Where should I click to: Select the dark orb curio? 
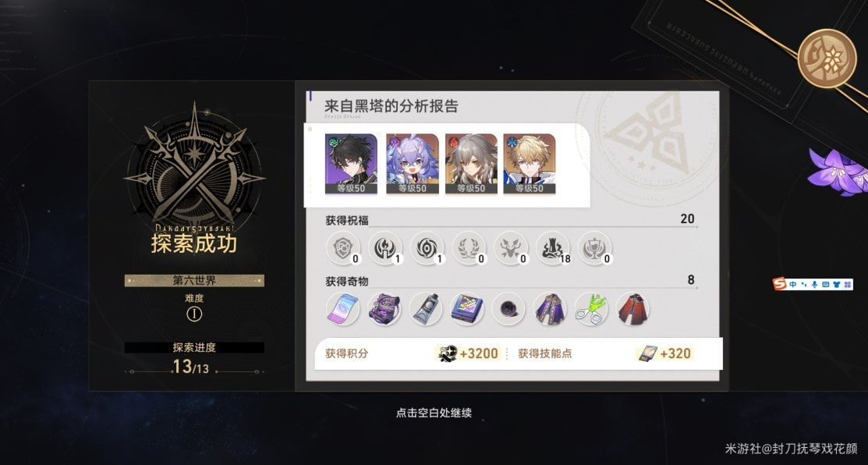(508, 309)
